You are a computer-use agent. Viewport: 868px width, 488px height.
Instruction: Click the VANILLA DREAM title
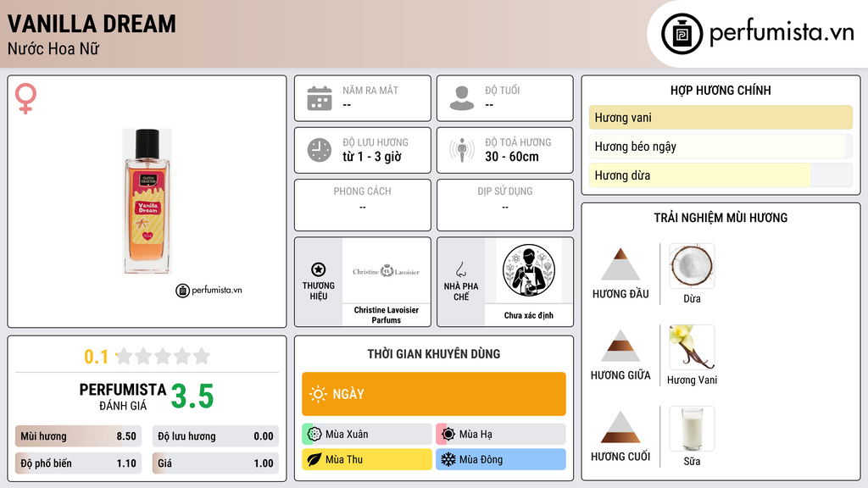coord(92,24)
